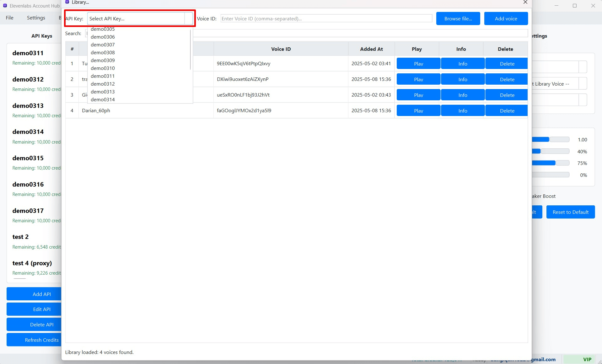Viewport: 602px width, 364px height.
Task: Select test 4 (proxy) API key
Action: [x=34, y=268]
